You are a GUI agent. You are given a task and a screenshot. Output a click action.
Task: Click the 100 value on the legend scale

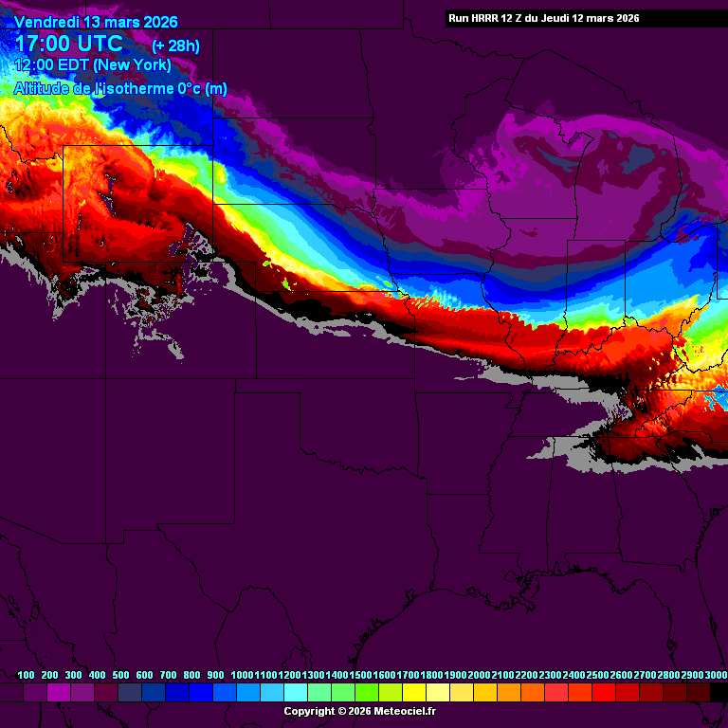point(27,675)
